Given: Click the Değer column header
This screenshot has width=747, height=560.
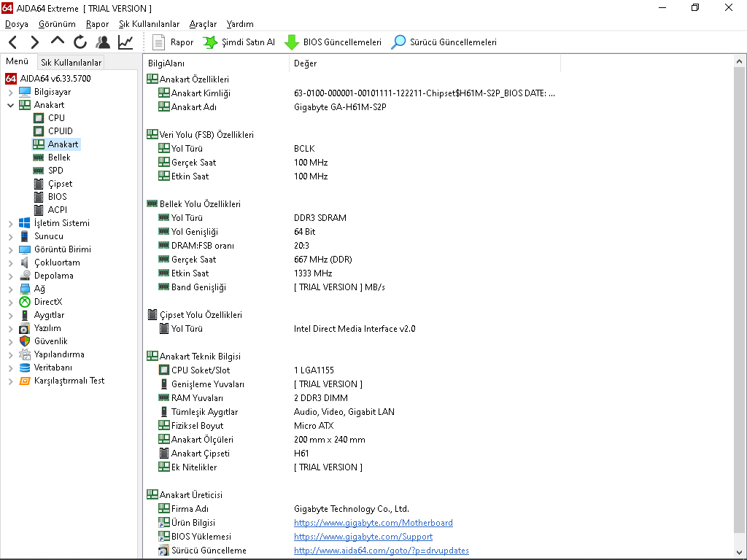Looking at the screenshot, I should coord(425,63).
